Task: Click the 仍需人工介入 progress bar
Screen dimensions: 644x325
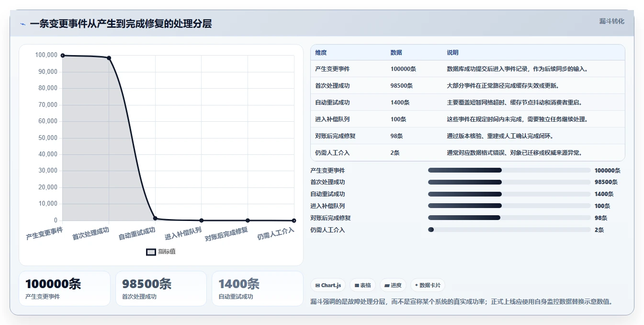Action: pyautogui.click(x=509, y=230)
